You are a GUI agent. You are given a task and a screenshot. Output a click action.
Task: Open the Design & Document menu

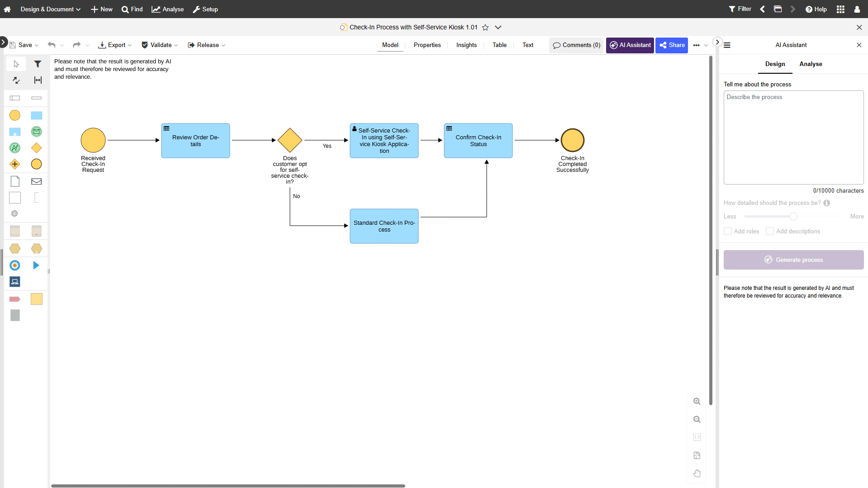point(50,9)
